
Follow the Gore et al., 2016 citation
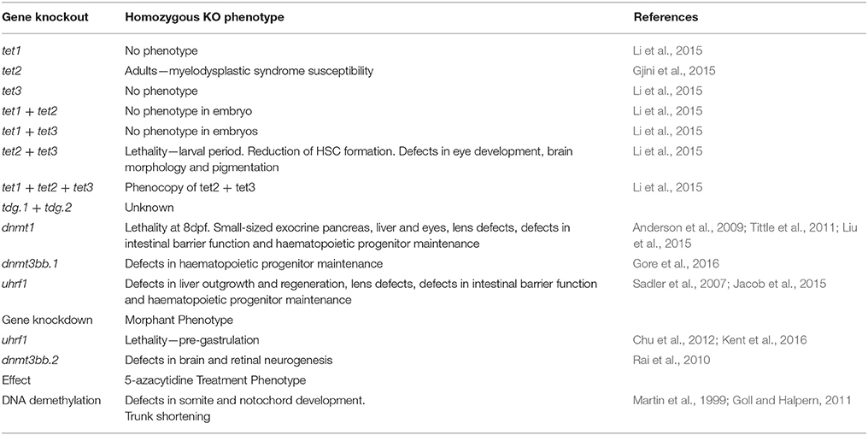[669, 264]
